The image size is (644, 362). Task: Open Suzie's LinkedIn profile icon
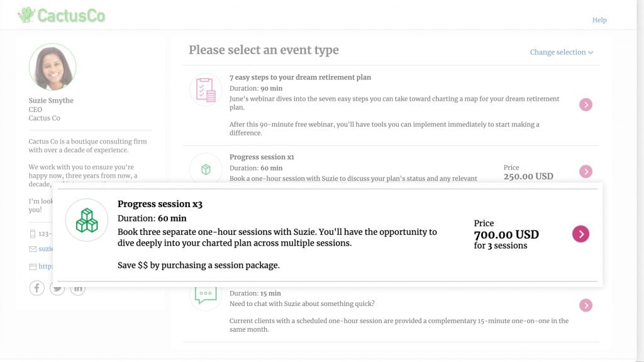pyautogui.click(x=77, y=288)
